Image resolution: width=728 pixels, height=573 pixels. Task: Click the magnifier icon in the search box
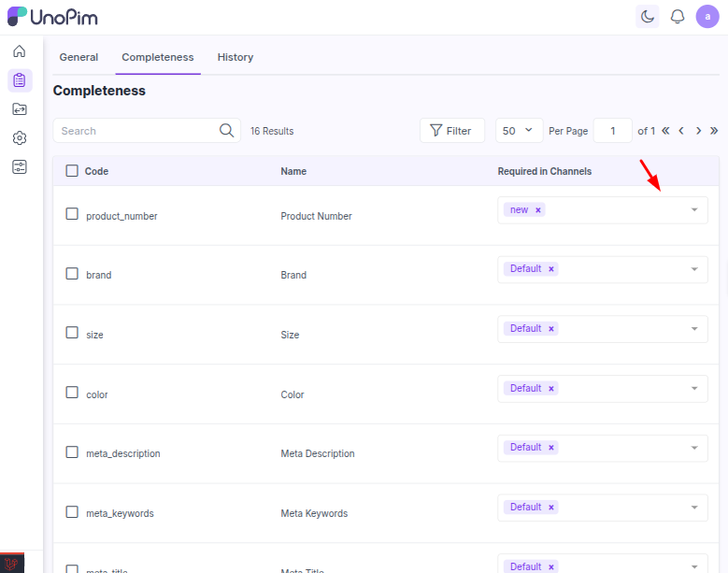pos(226,131)
